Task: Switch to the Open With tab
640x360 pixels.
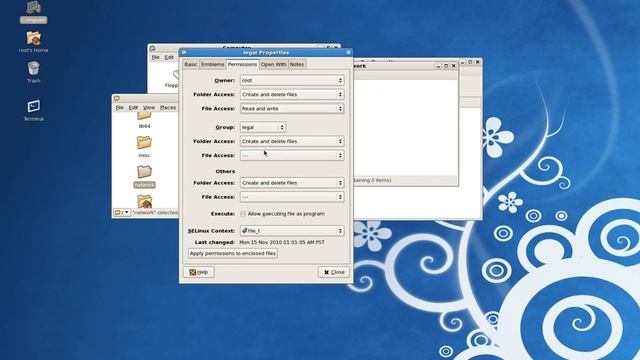Action: [273, 64]
